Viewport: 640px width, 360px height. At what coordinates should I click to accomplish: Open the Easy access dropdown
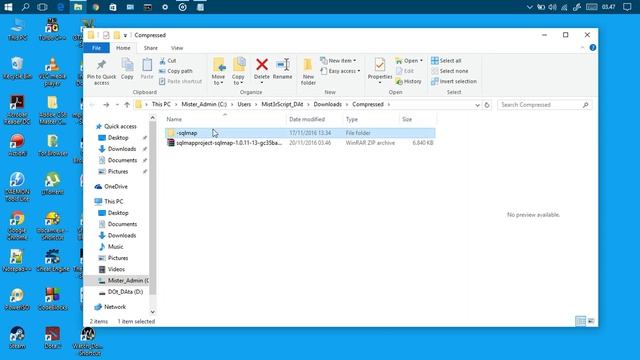(340, 71)
